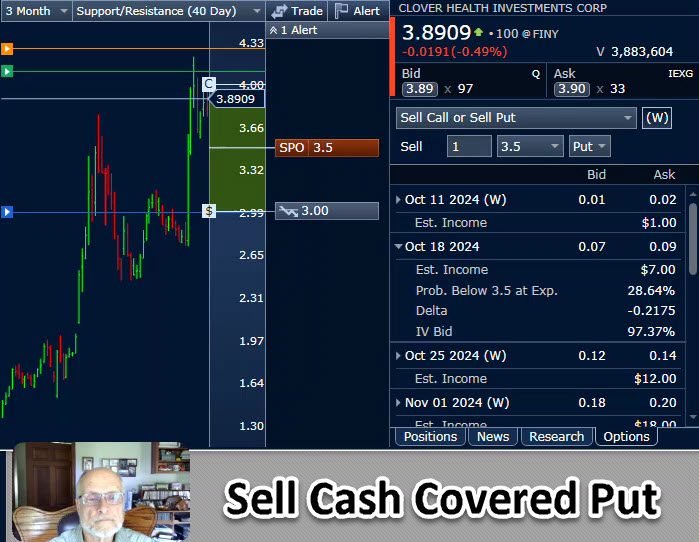
Task: Click the orange alert marker on chart
Action: pyautogui.click(x=7, y=48)
